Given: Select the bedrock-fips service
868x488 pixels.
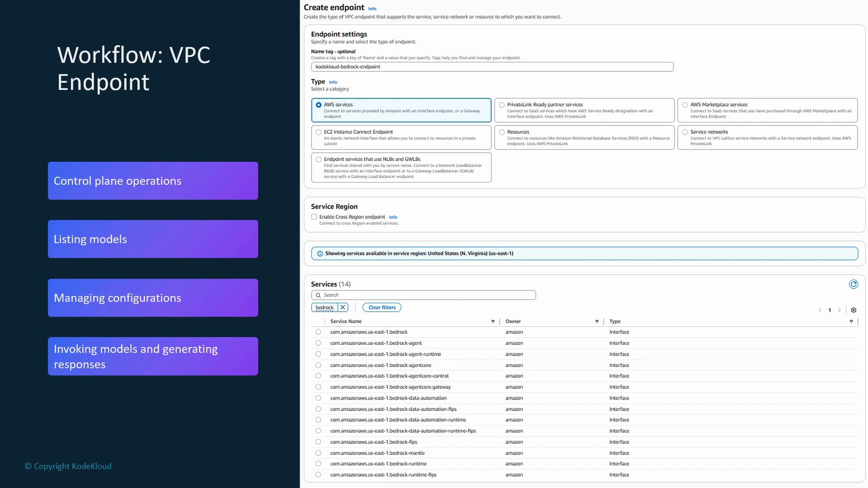Looking at the screenshot, I should pos(318,442).
